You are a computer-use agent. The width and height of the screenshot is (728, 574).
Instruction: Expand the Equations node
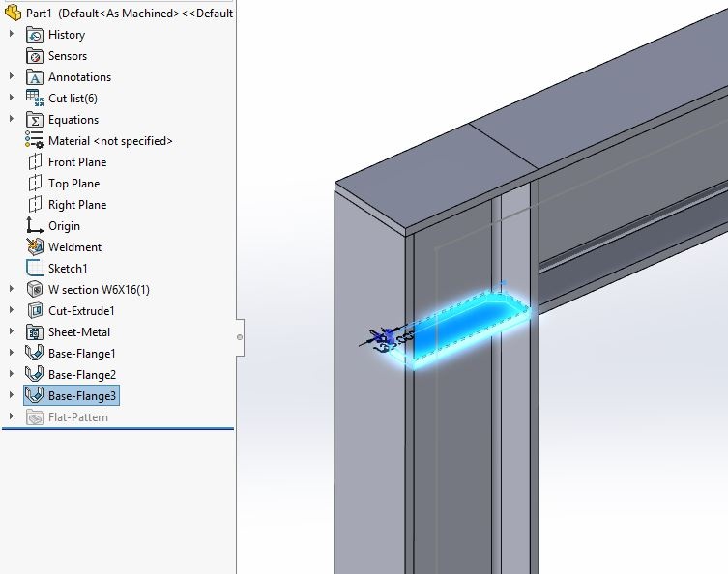pyautogui.click(x=12, y=119)
